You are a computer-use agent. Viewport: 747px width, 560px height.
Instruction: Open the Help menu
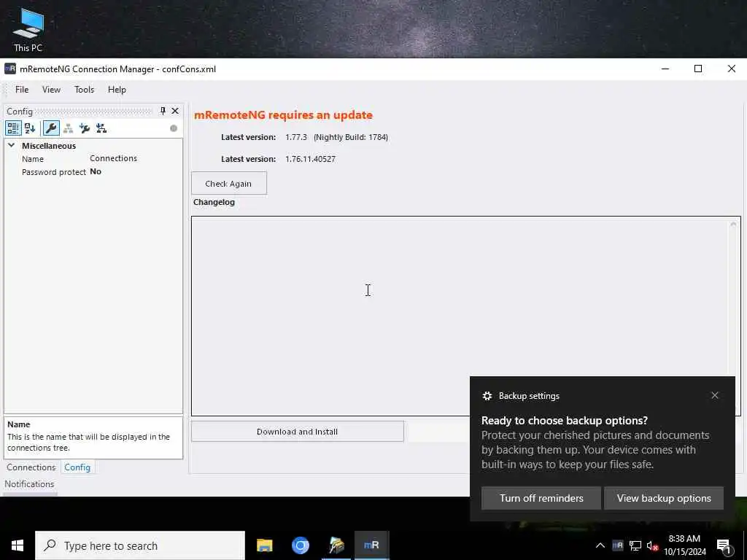pos(117,90)
